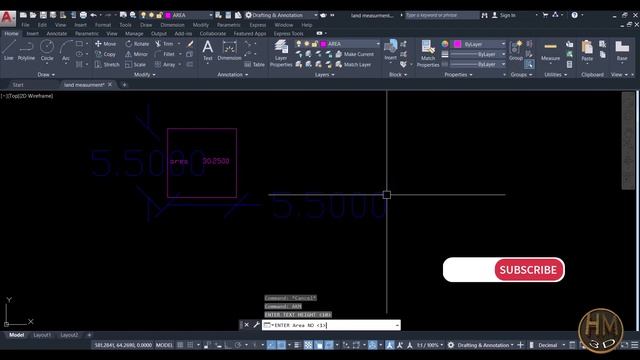Click the magenta object color swatch

pyautogui.click(x=458, y=44)
